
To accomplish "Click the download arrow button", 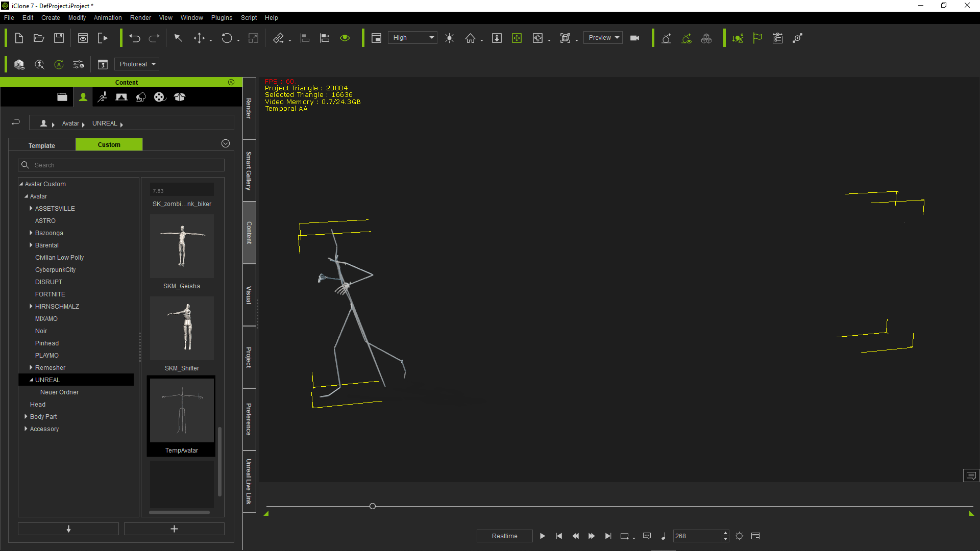I will coord(68,529).
